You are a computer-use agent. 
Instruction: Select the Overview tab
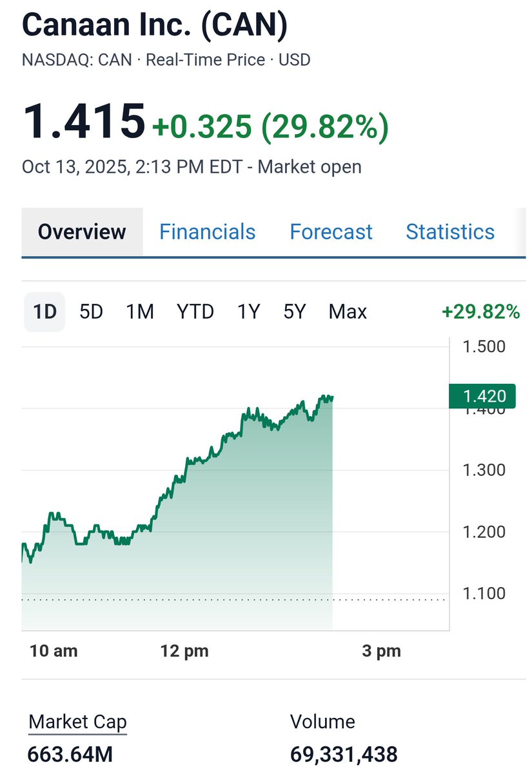pos(82,232)
